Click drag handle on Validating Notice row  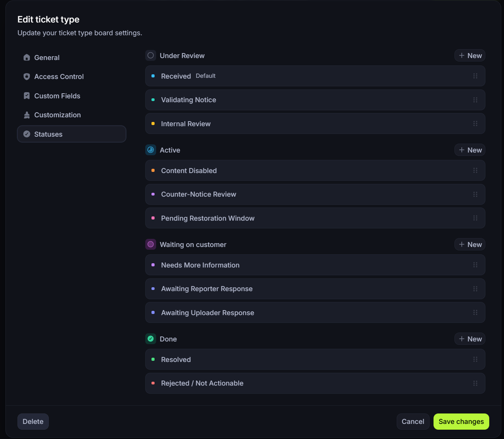point(475,100)
